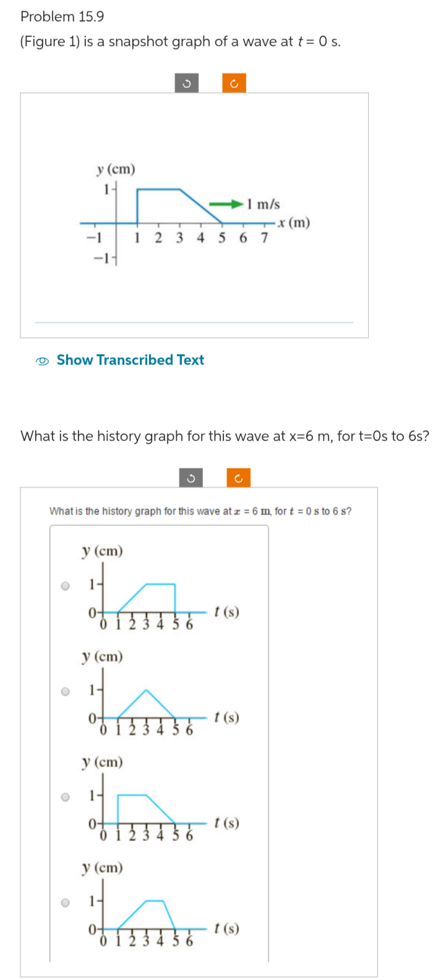
Task: Click the orange refresh icon above the snapshot figure
Action: pyautogui.click(x=234, y=82)
